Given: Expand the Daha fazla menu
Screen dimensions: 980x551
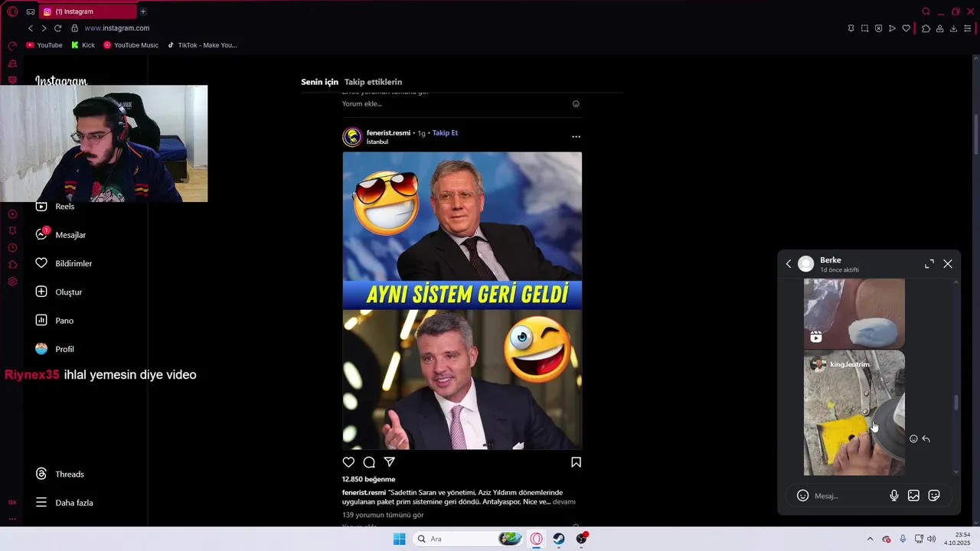Looking at the screenshot, I should (x=64, y=503).
